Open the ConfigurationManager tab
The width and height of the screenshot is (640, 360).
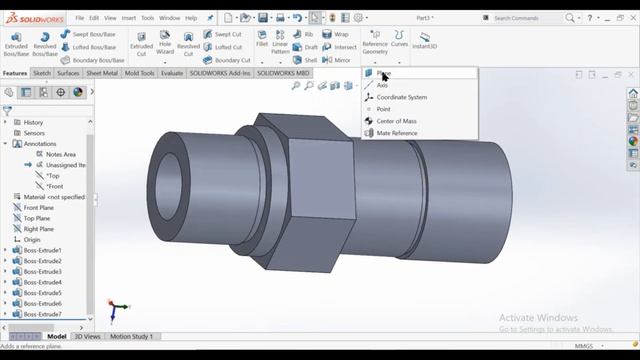tap(43, 92)
